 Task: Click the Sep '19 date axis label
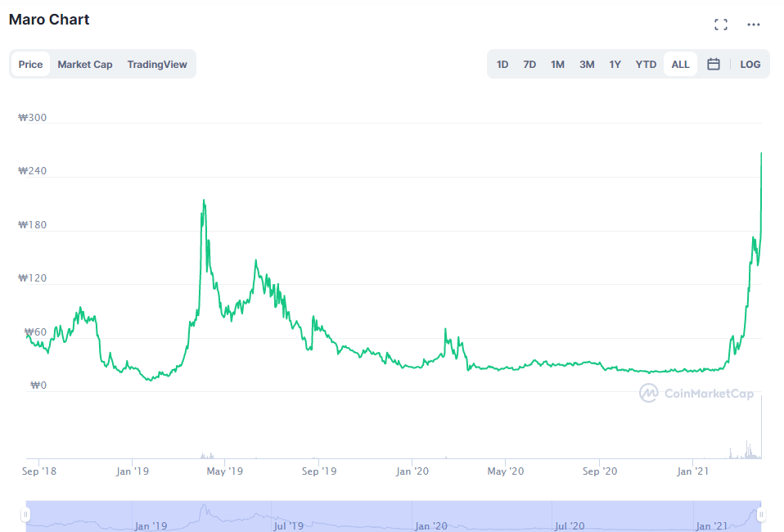(319, 471)
